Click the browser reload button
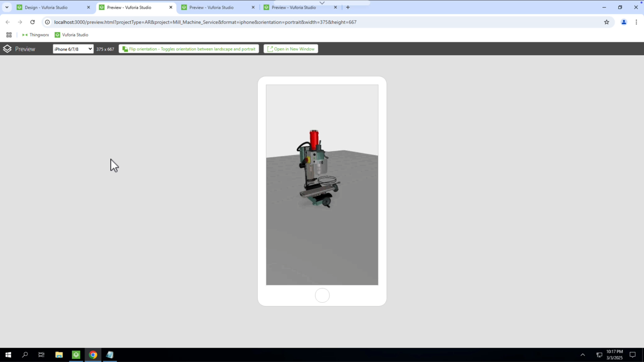Viewport: 644px width, 362px height. 32,22
